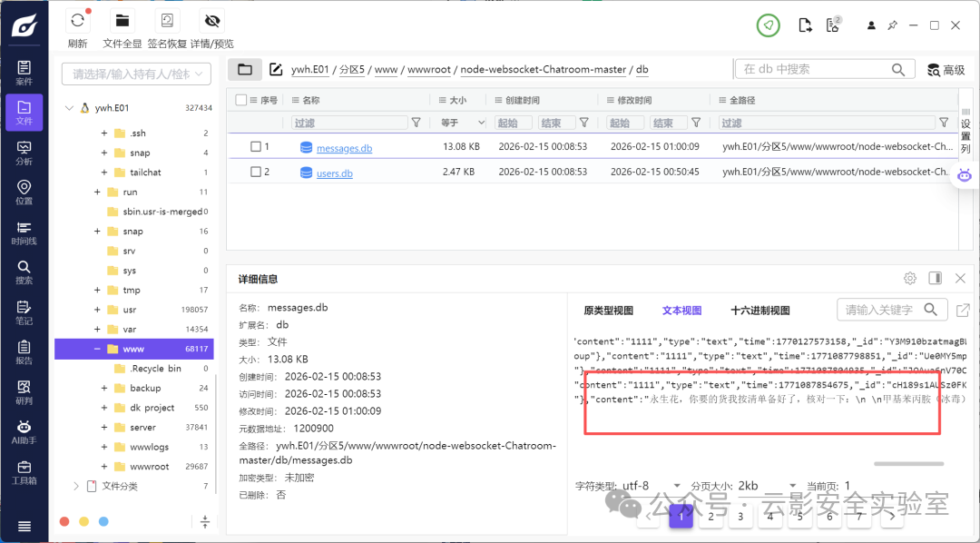This screenshot has height=543, width=980.
Task: Open the users.db file link
Action: click(334, 173)
